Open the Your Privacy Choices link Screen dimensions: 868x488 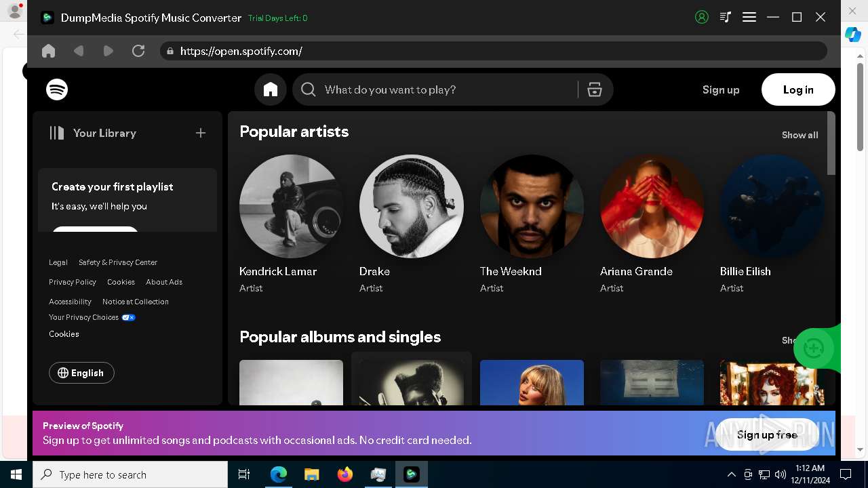[83, 317]
